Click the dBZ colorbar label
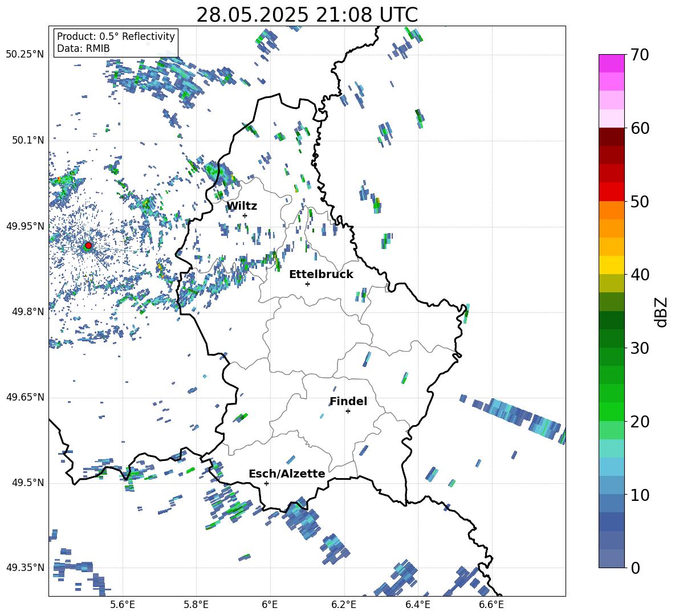This screenshot has width=675, height=616. point(662,312)
